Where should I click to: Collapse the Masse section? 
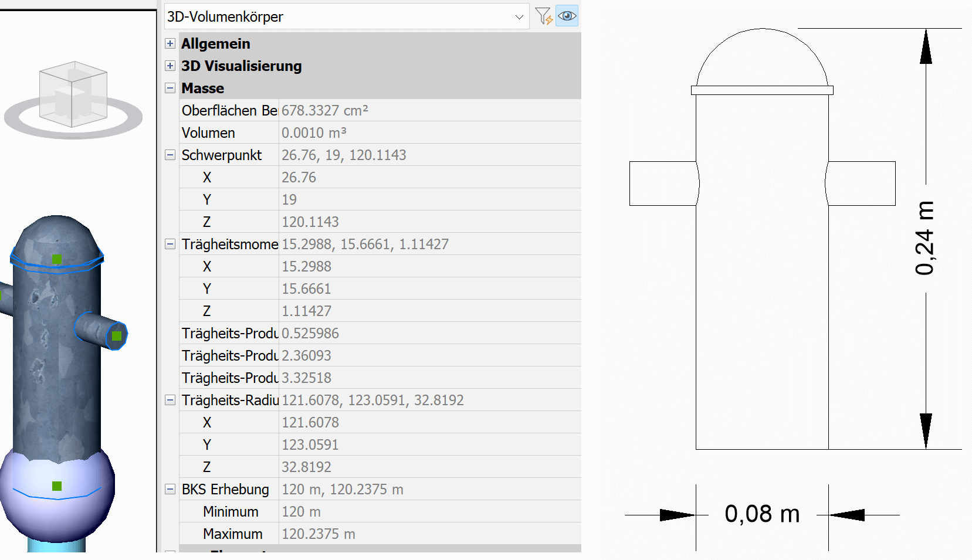tap(170, 88)
